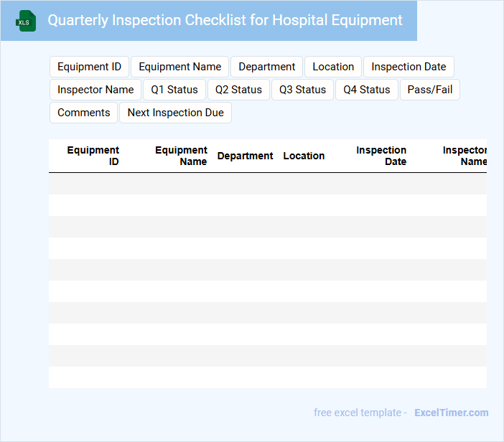Choose the Location tag
The height and width of the screenshot is (442, 504).
333,67
